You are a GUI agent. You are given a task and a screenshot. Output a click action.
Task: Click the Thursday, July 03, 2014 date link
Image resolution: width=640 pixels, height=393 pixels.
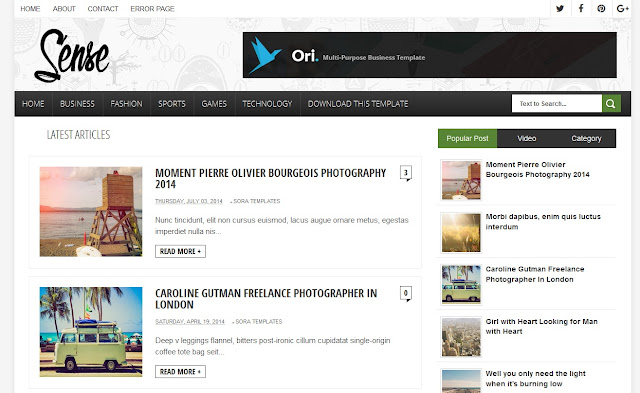(x=189, y=201)
